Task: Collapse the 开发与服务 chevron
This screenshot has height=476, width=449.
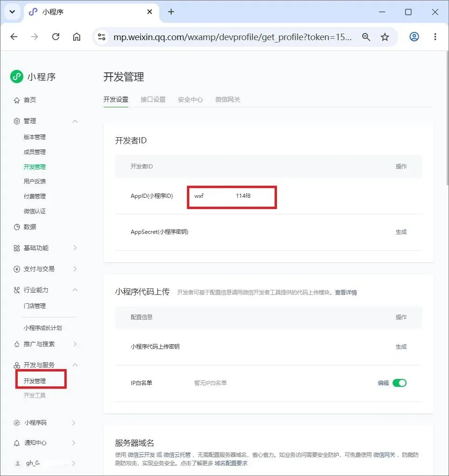Action: pyautogui.click(x=75, y=365)
